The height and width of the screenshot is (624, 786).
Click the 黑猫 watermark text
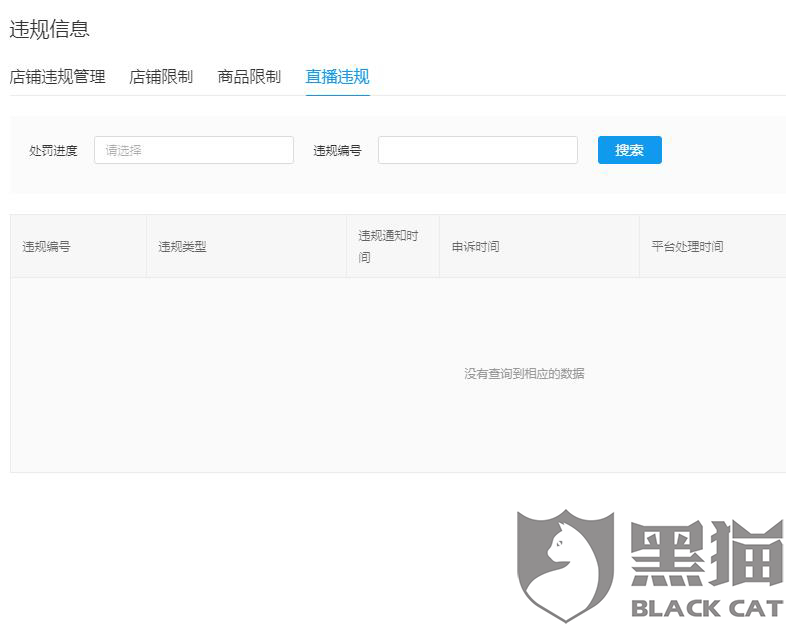click(x=707, y=553)
